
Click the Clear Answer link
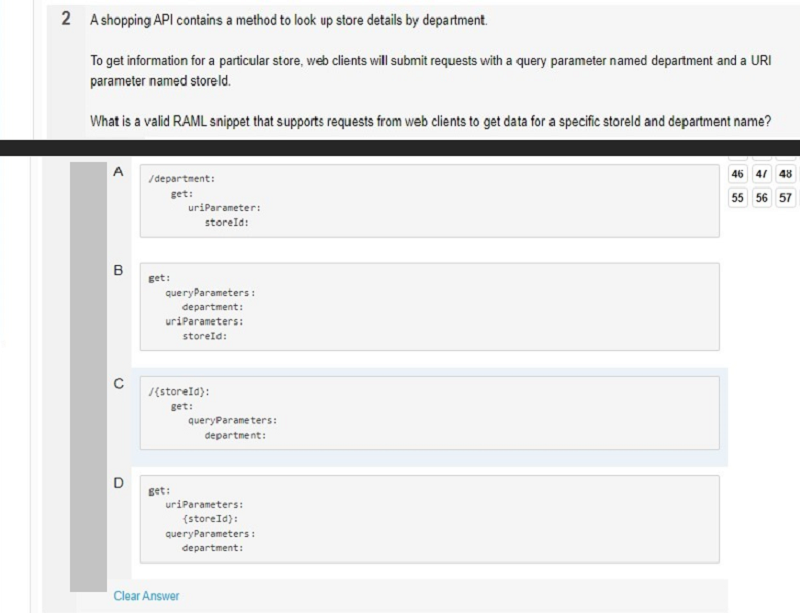[x=146, y=596]
